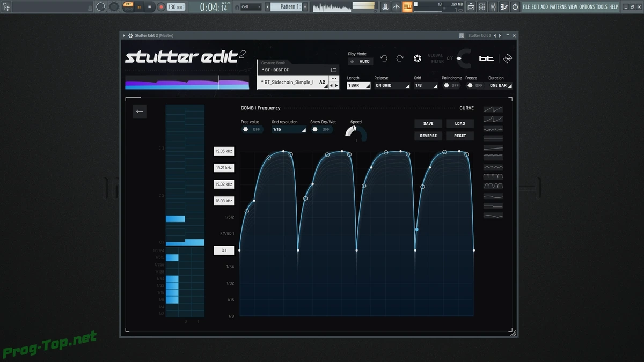644x362 pixels.
Task: Click the highlighted orange step-edit toolbar icon
Action: [x=408, y=7]
